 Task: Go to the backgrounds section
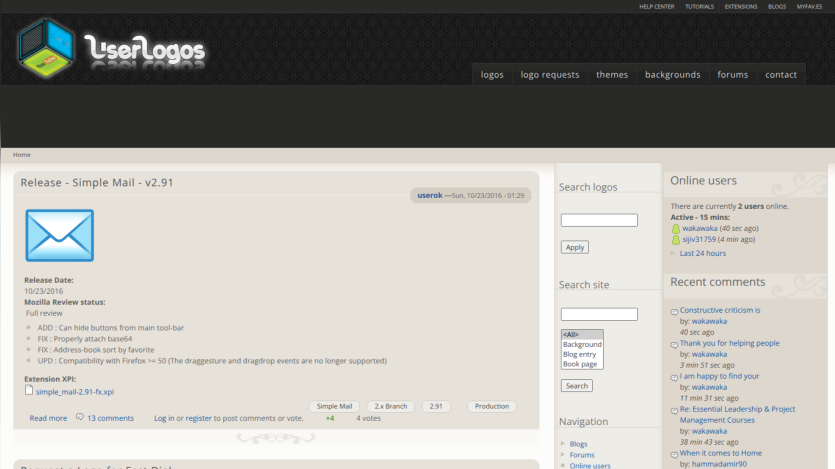coord(673,75)
